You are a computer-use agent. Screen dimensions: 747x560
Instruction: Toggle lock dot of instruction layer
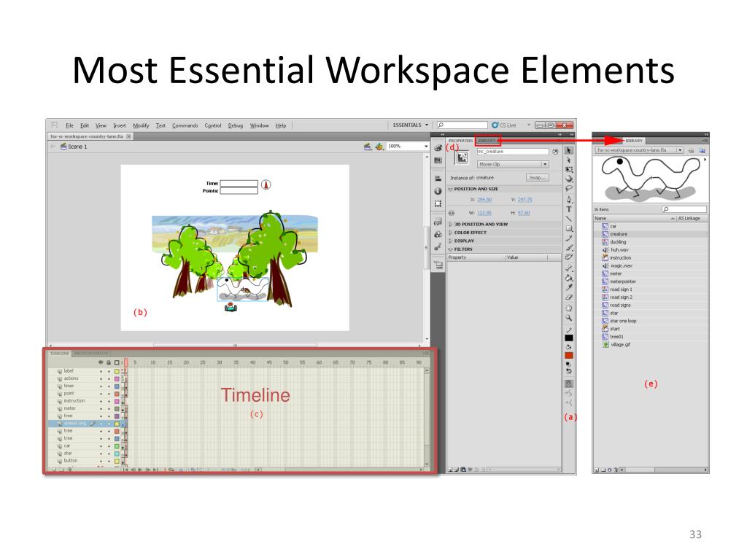(109, 402)
